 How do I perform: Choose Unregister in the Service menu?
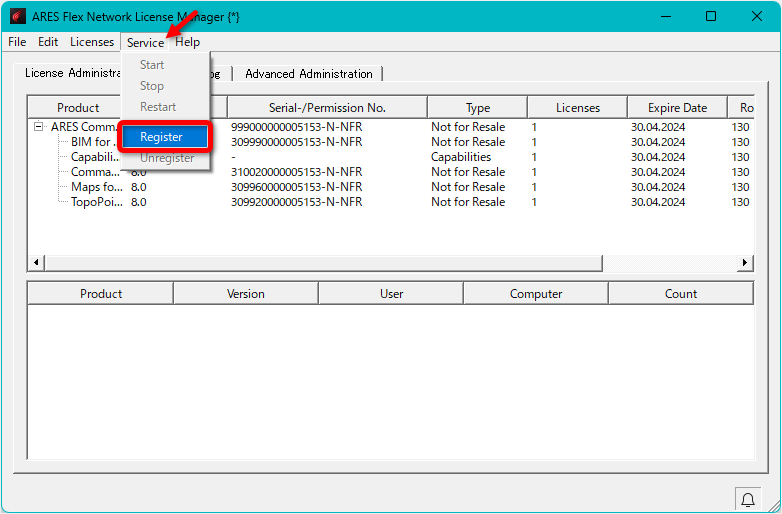[x=167, y=158]
